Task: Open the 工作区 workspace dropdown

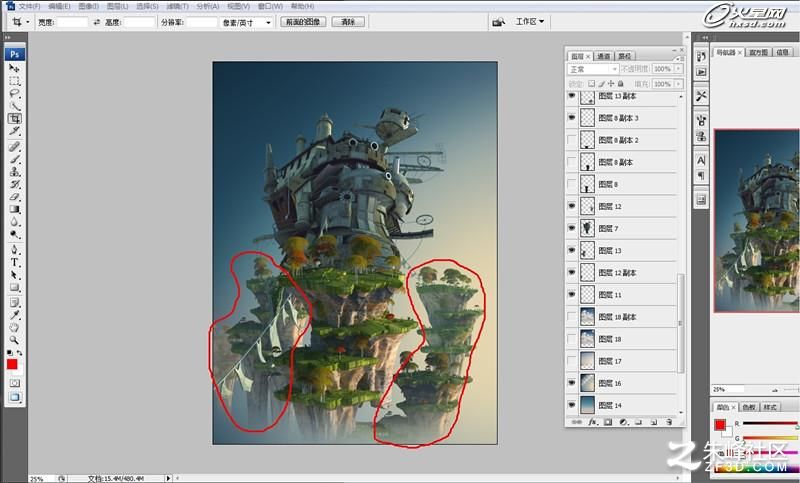Action: tap(530, 21)
